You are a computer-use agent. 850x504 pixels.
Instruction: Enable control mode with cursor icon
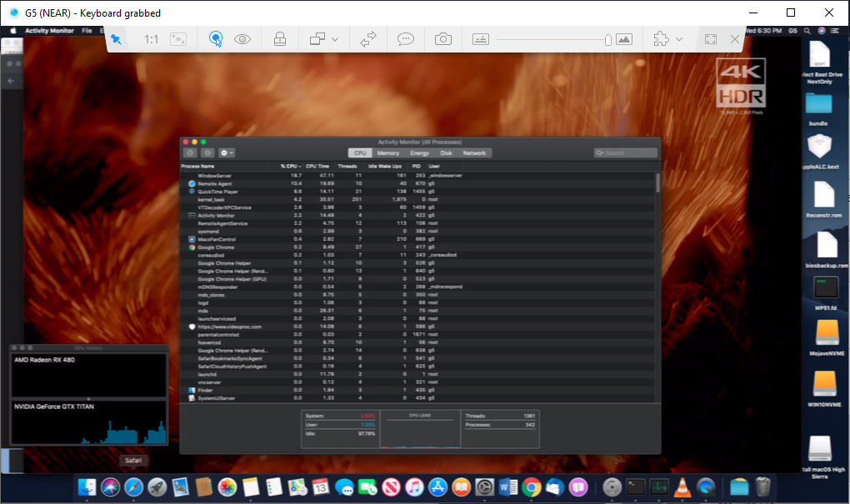pos(216,39)
